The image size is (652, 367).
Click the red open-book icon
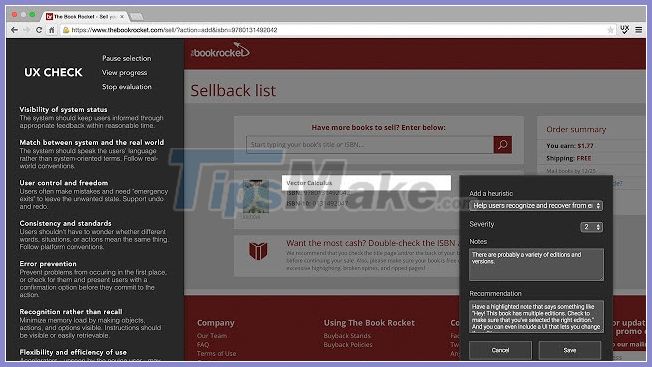258,251
